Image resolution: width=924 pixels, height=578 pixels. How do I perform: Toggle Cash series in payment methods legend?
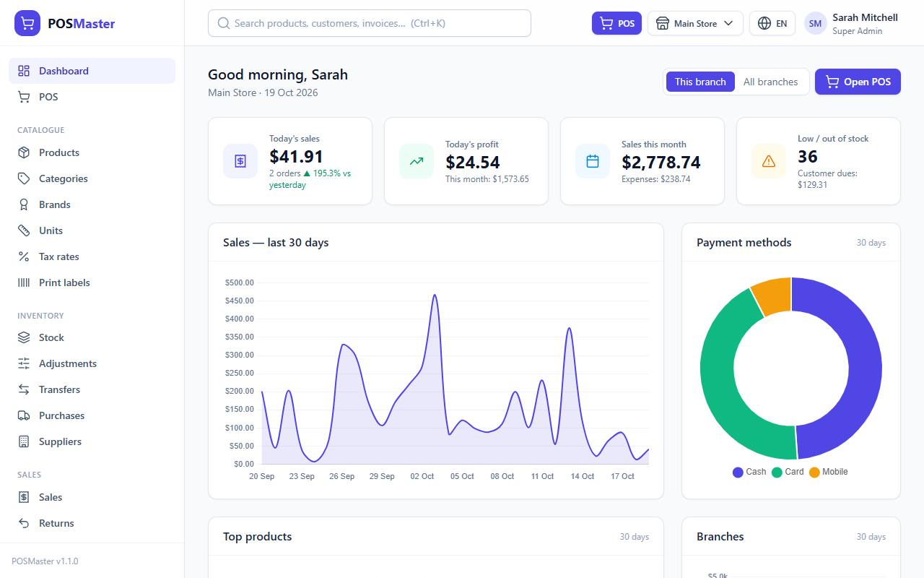(x=749, y=472)
